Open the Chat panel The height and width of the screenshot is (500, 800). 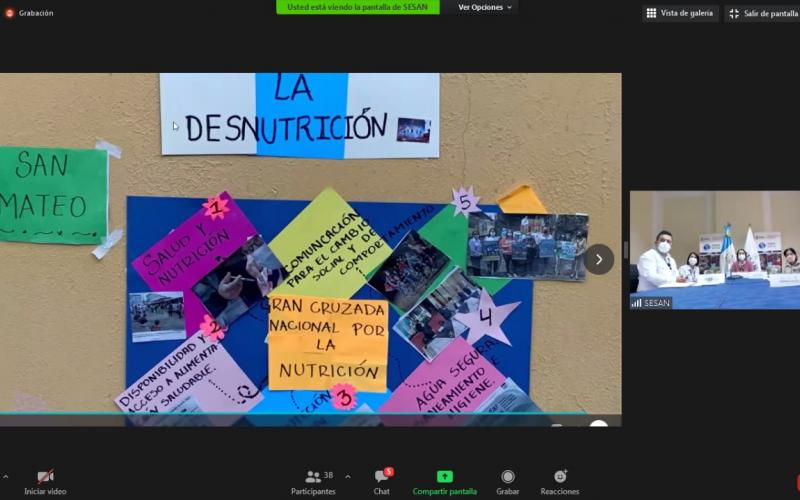coord(381,481)
